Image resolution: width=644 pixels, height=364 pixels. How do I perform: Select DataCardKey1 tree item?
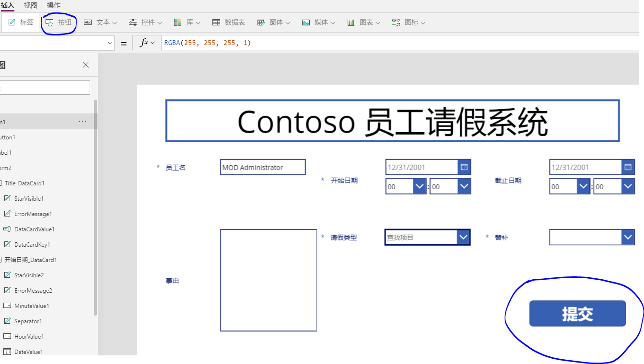pos(32,245)
